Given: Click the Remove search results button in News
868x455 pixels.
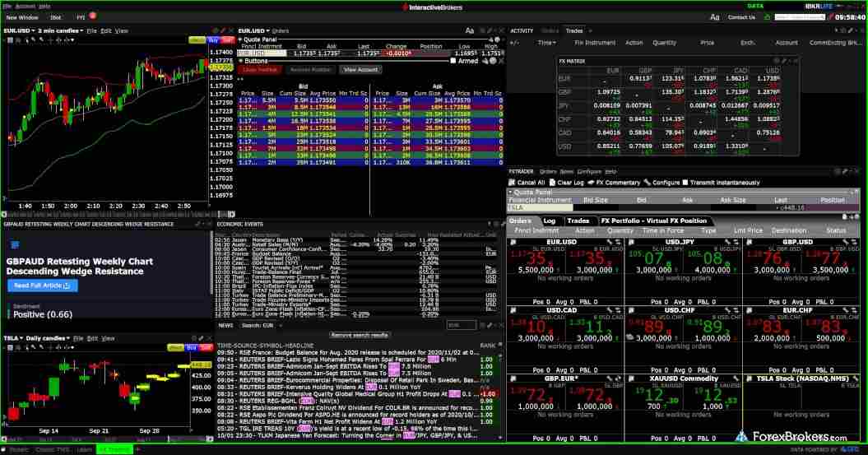Looking at the screenshot, I should [x=360, y=336].
